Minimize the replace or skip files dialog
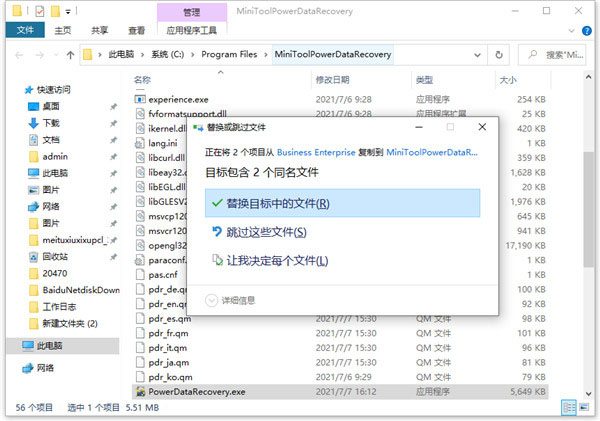The width and height of the screenshot is (600, 421). [x=419, y=127]
